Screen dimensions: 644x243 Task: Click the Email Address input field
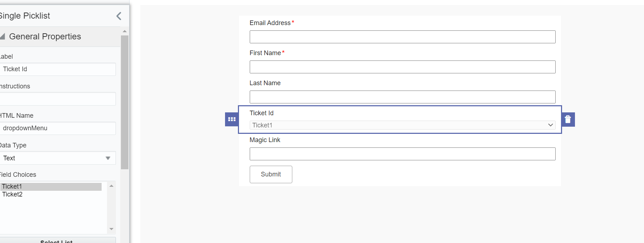[x=402, y=37]
